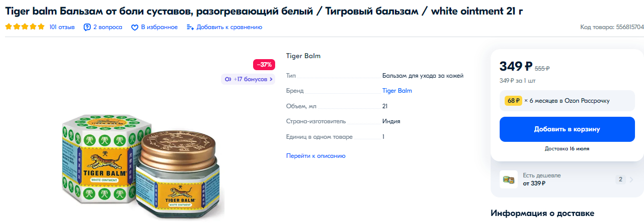
Task: Click the five-star rating icons
Action: [25, 27]
